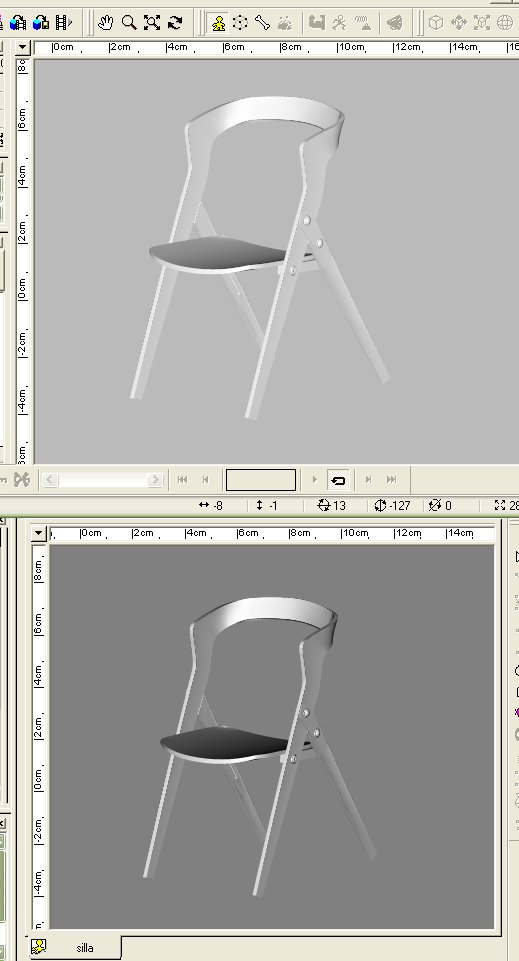This screenshot has height=961, width=519.
Task: Click the yellow figure icon beside silla tab
Action: click(x=39, y=948)
